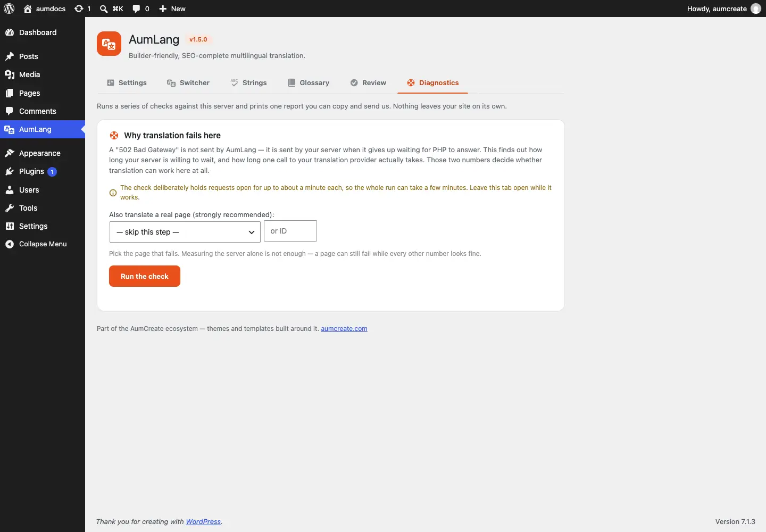Open Comments in the sidebar menu

tap(43, 111)
